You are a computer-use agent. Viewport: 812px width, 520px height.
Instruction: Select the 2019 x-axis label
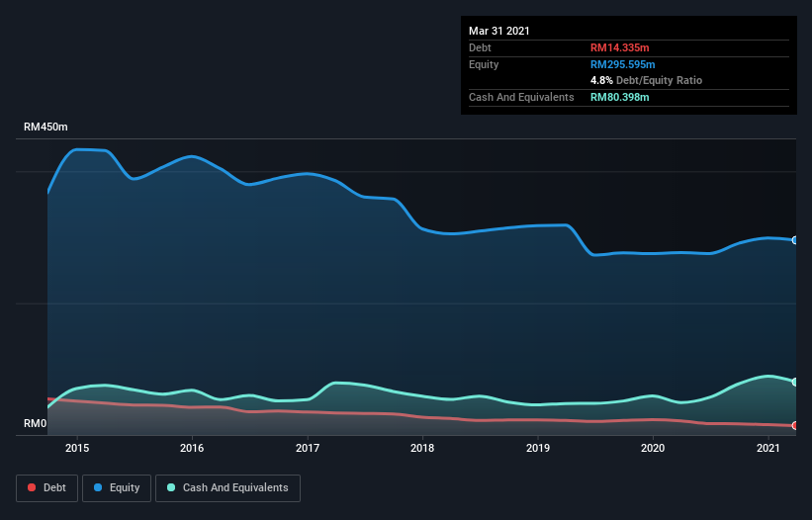pyautogui.click(x=538, y=449)
